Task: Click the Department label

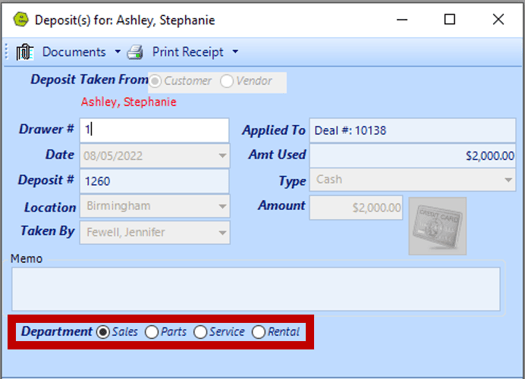Action: (x=57, y=331)
